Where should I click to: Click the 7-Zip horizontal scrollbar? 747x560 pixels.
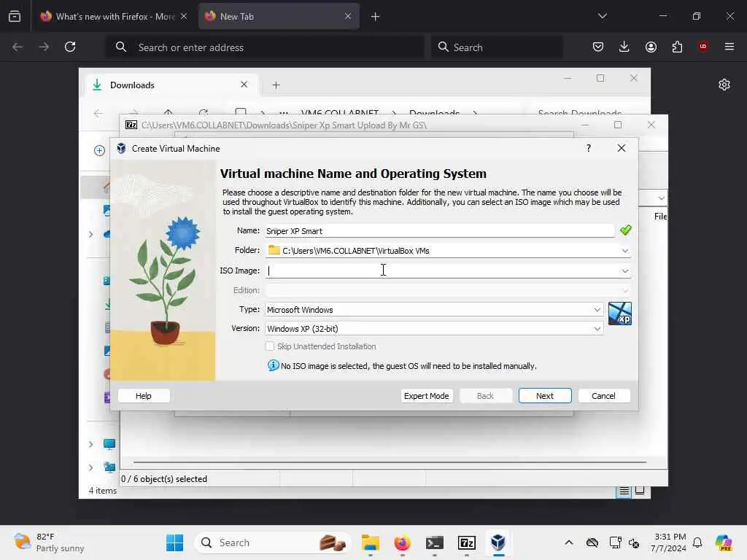390,462
